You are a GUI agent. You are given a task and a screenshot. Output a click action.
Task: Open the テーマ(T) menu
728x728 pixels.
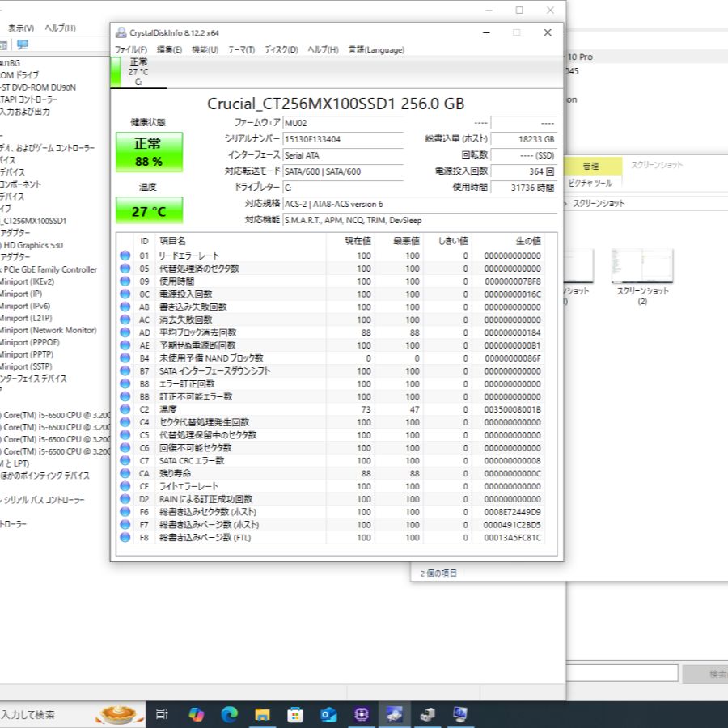241,50
